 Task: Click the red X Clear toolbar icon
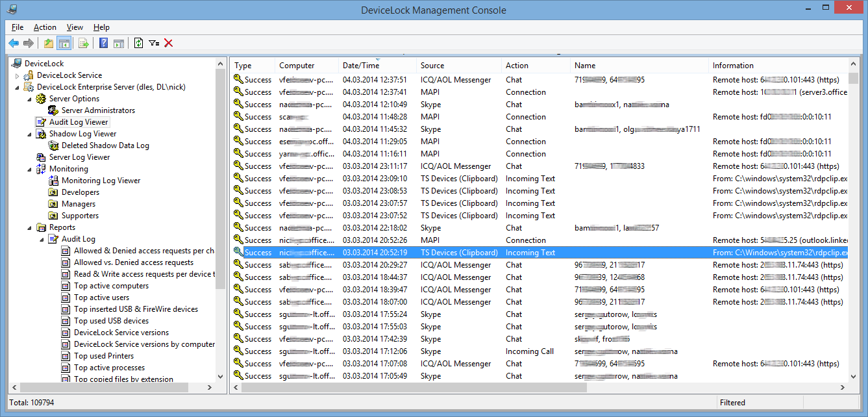pos(169,44)
